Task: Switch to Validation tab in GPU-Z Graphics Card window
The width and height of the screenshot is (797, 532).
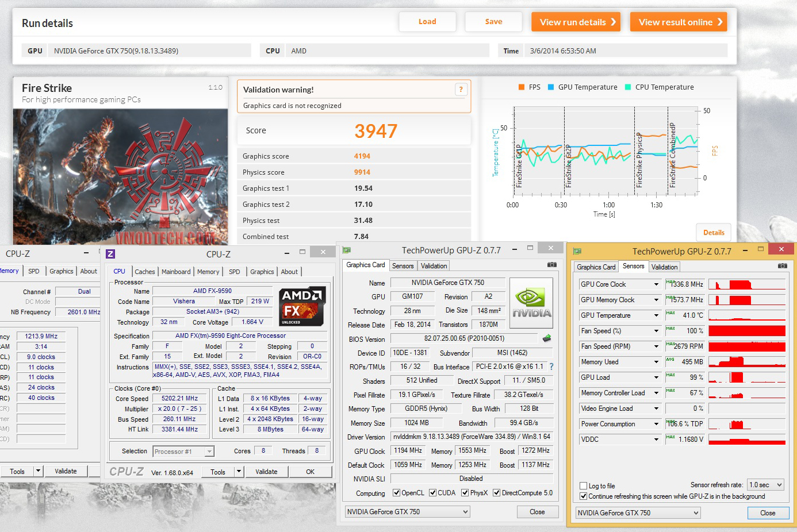Action: pos(434,266)
